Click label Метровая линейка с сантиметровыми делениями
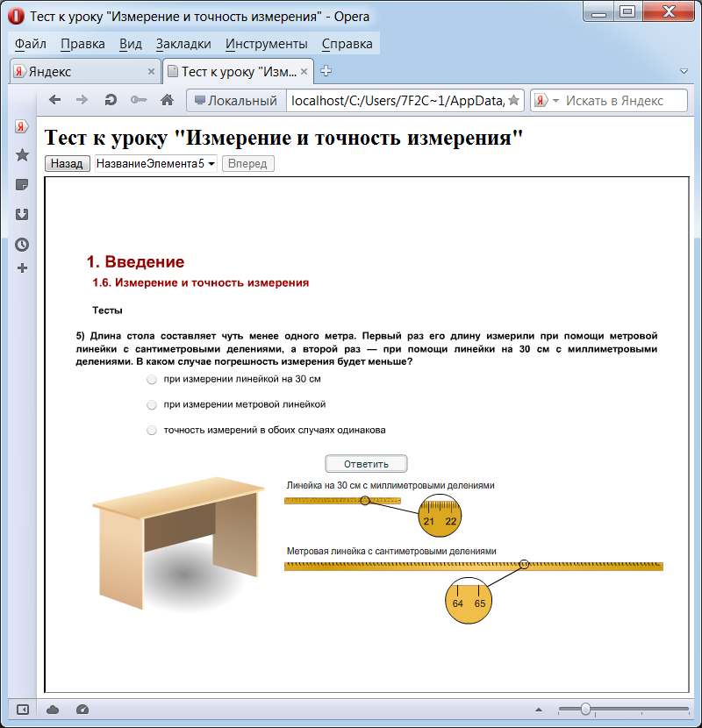Screen dimensions: 702x728 [391, 551]
